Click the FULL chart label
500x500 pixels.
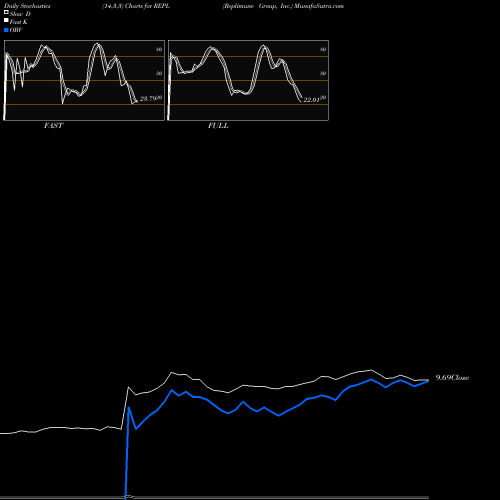click(218, 126)
